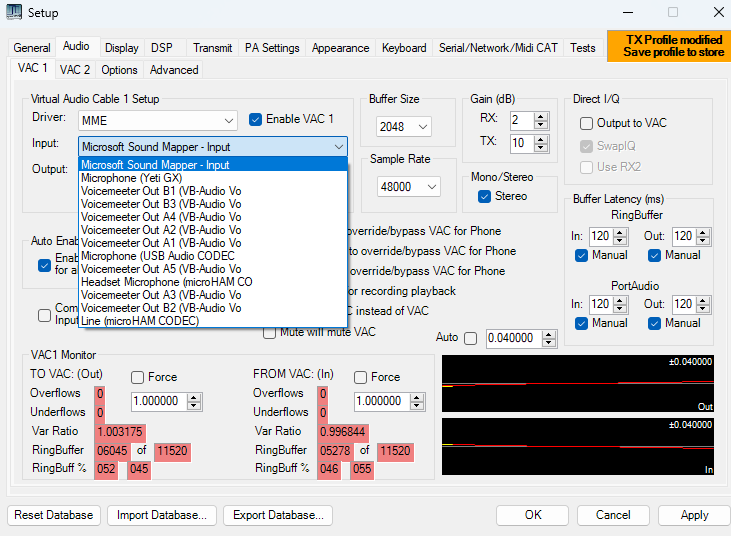Toggle the Auto checkbox

tap(471, 338)
